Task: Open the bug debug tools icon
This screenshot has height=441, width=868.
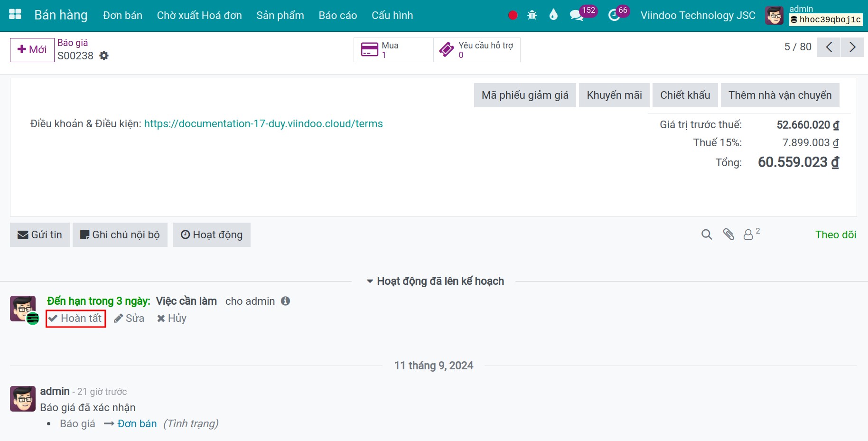Action: (x=532, y=15)
